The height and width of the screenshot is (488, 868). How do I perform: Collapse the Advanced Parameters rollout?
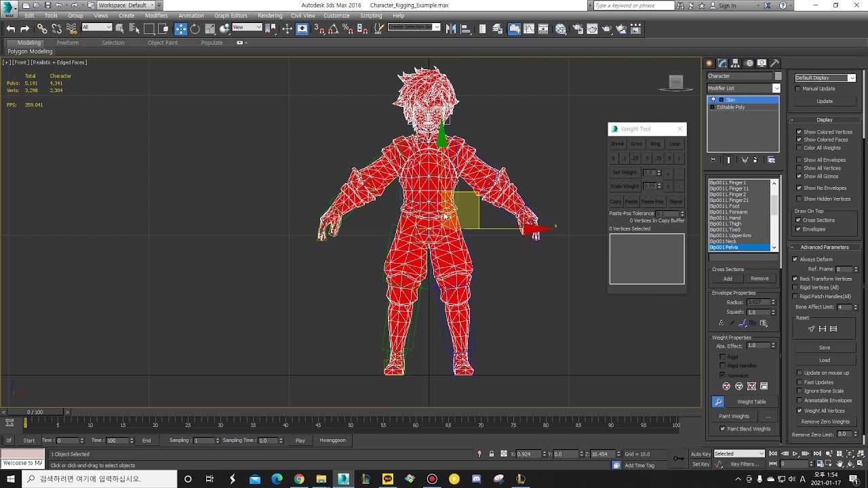click(x=825, y=247)
